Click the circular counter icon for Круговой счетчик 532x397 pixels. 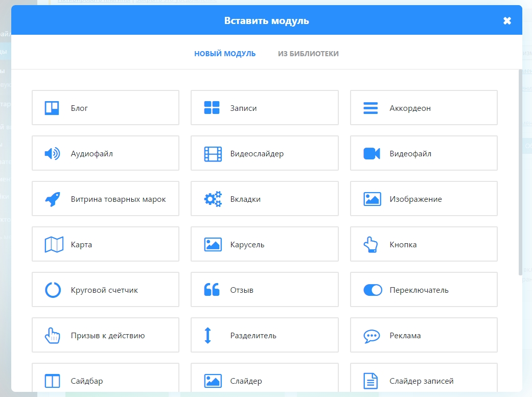pyautogui.click(x=52, y=290)
